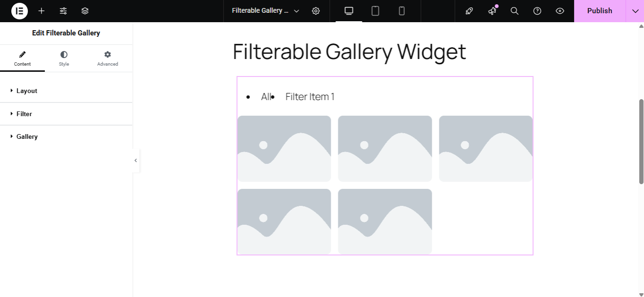Click the first gallery placeholder image
Screen dimensions: 644x297
coord(284,149)
